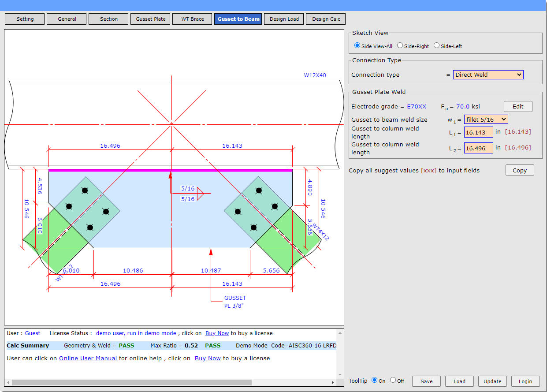Open the WT Brace tab

[x=193, y=19]
